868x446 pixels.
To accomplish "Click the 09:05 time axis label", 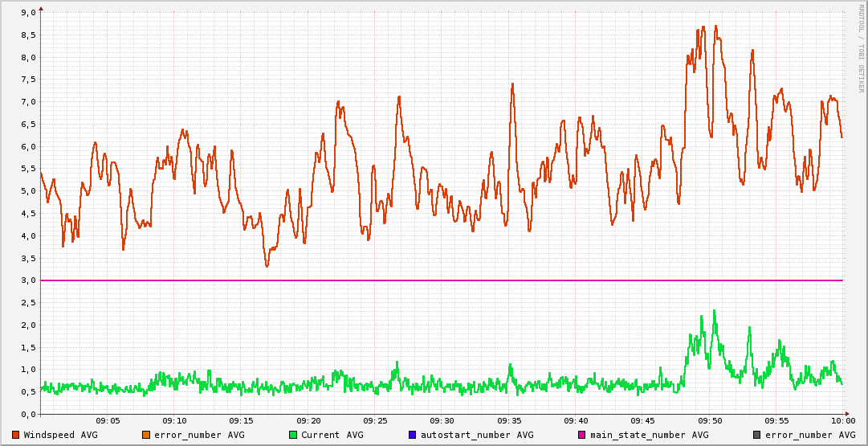I will [108, 421].
